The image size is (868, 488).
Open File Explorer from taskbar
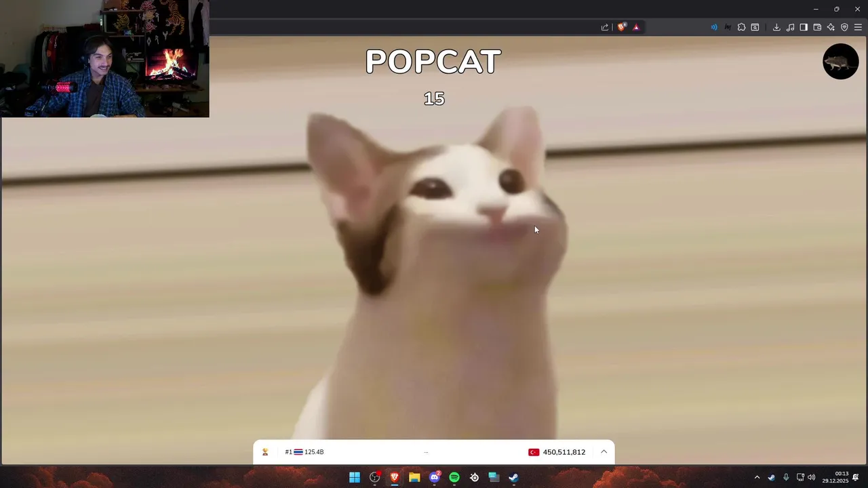click(x=414, y=477)
